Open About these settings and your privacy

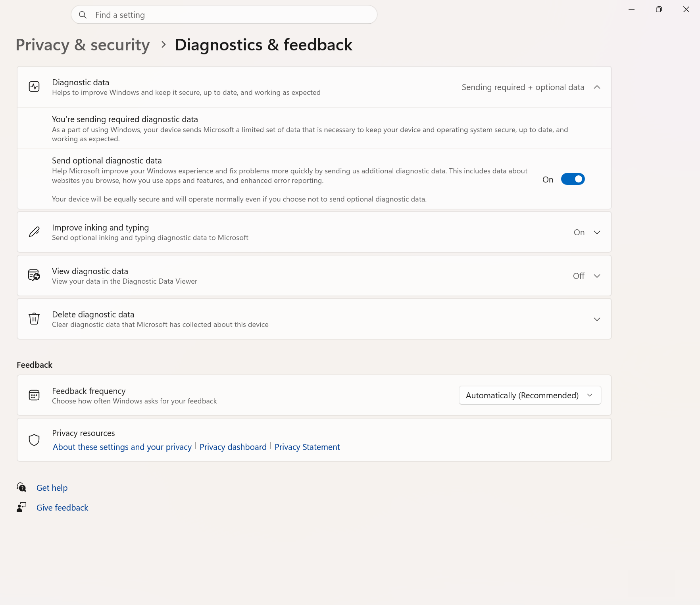pyautogui.click(x=122, y=447)
